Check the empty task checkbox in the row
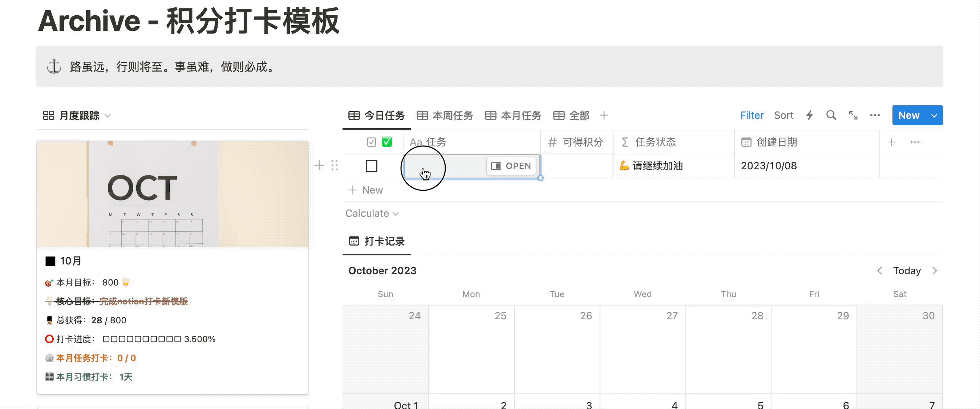The width and height of the screenshot is (980, 409). [371, 166]
